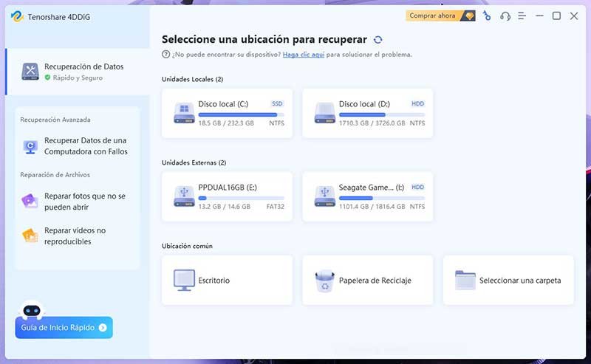The image size is (591, 364).
Task: Click the USB drive icon for Seagate
Action: coord(324,196)
